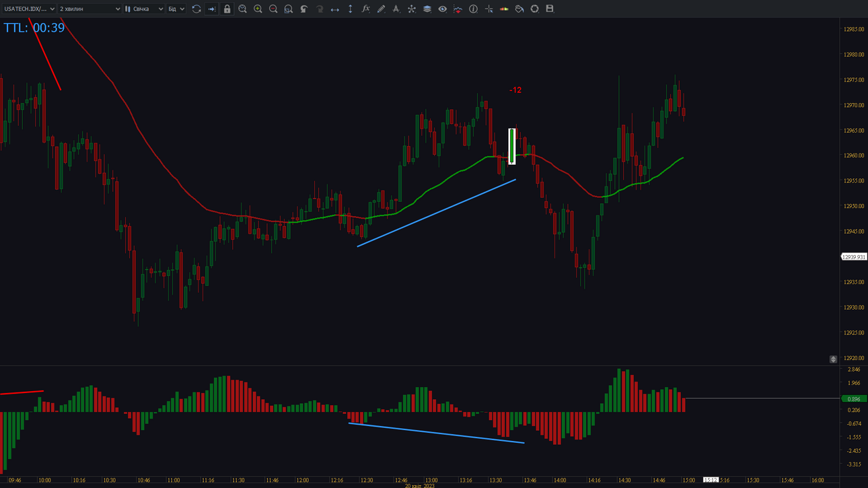This screenshot has width=868, height=488.
Task: Open the Свічка chart type dropdown
Action: click(144, 9)
